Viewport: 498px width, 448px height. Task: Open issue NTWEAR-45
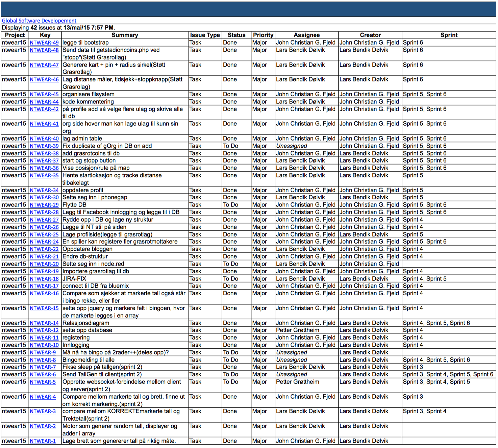[44, 94]
